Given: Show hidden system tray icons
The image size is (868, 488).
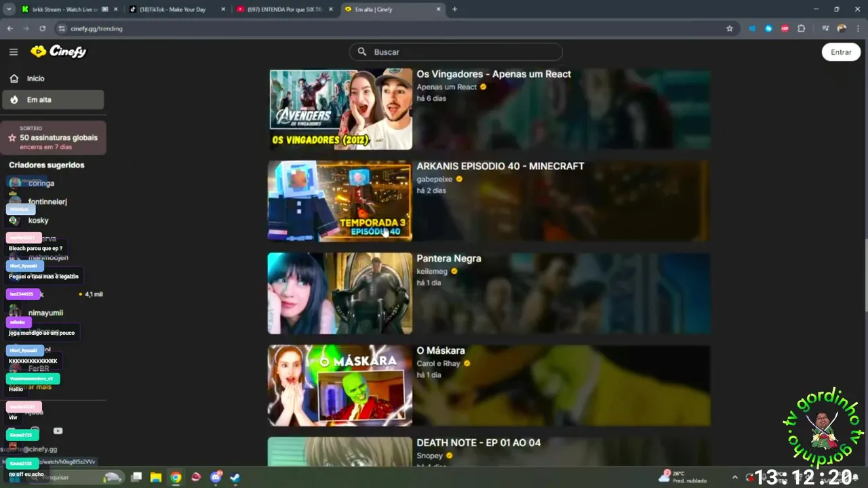Looking at the screenshot, I should (x=734, y=477).
